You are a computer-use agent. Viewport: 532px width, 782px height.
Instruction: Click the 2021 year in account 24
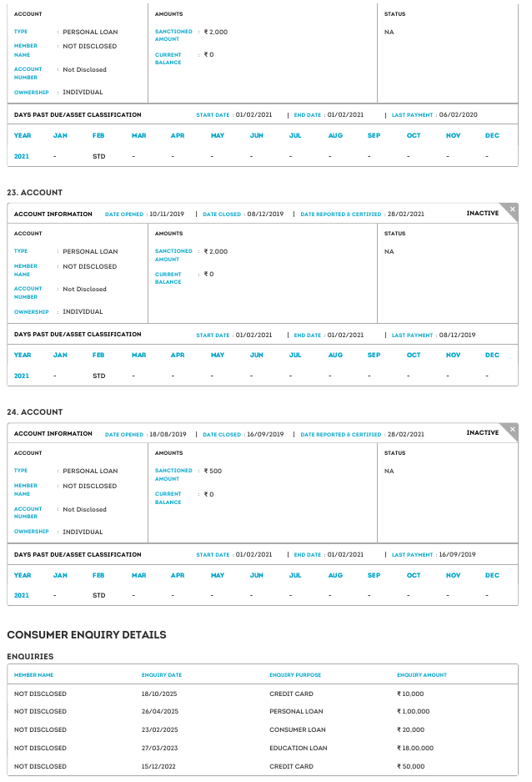click(x=22, y=595)
